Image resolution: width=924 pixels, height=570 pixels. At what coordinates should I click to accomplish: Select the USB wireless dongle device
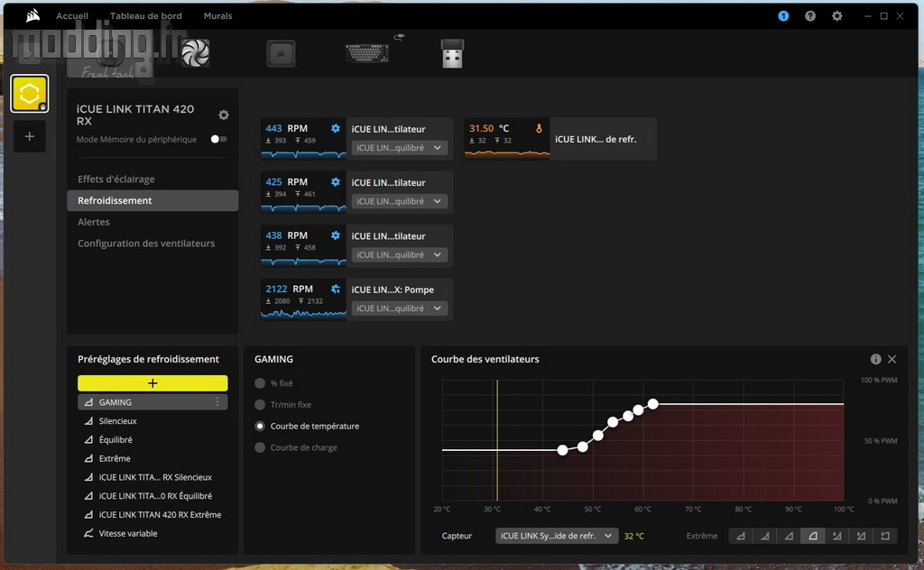pos(453,53)
